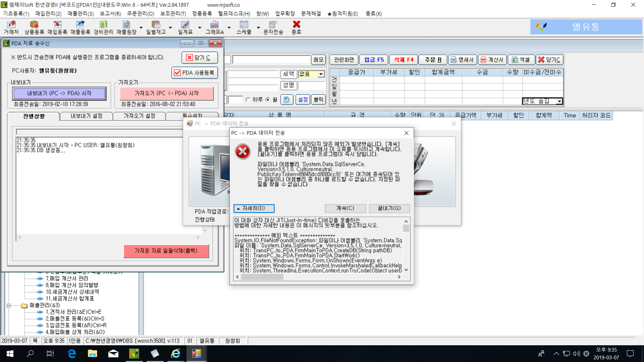Select tree item 2.매출전표 등록
Screen dimensions: 644x362
[x=75, y=319]
